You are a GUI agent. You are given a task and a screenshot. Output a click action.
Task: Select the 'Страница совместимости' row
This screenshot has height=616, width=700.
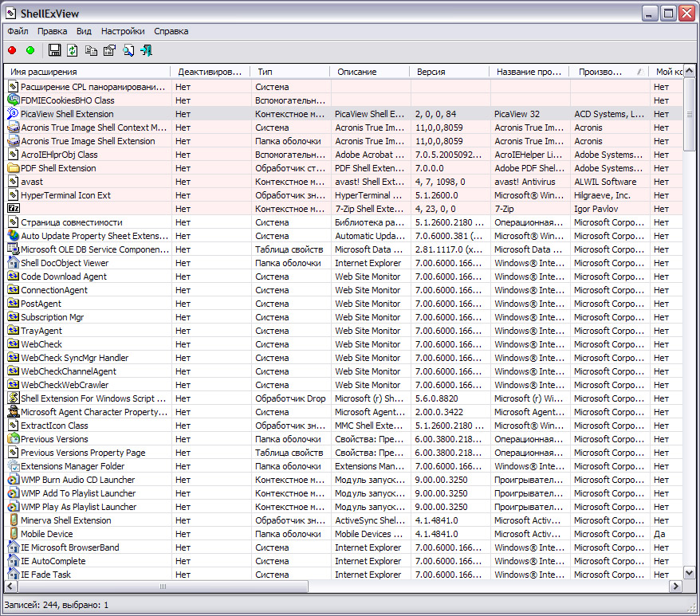(x=343, y=222)
